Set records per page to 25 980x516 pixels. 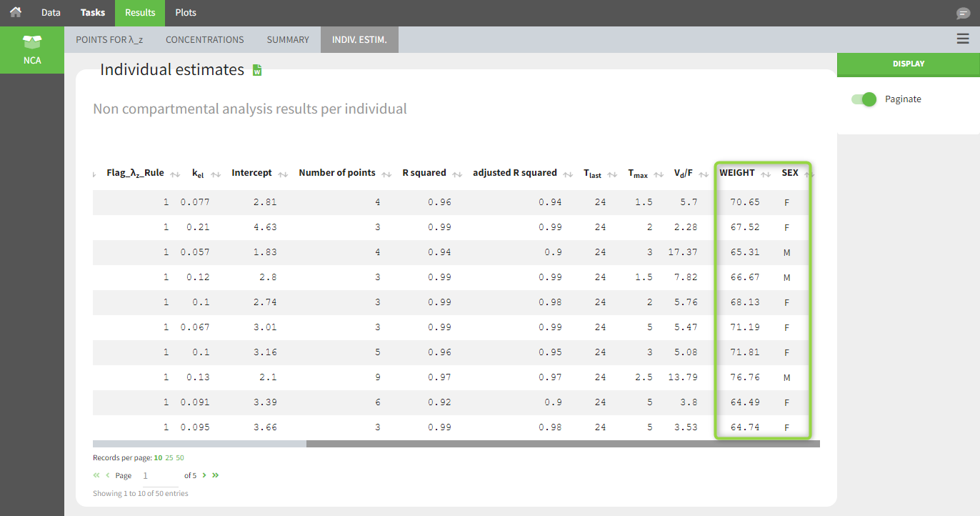coord(169,457)
